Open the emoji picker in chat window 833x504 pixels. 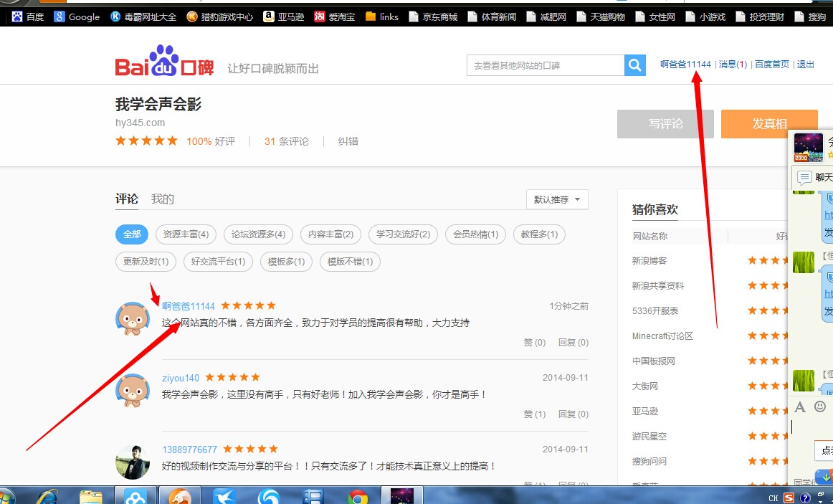(820, 406)
